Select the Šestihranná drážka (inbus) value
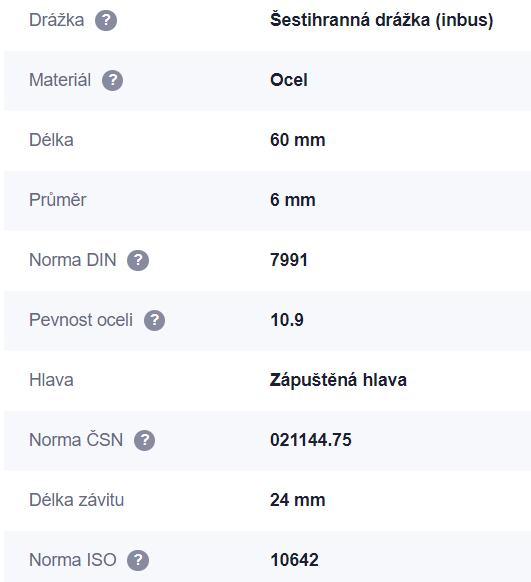 (381, 20)
